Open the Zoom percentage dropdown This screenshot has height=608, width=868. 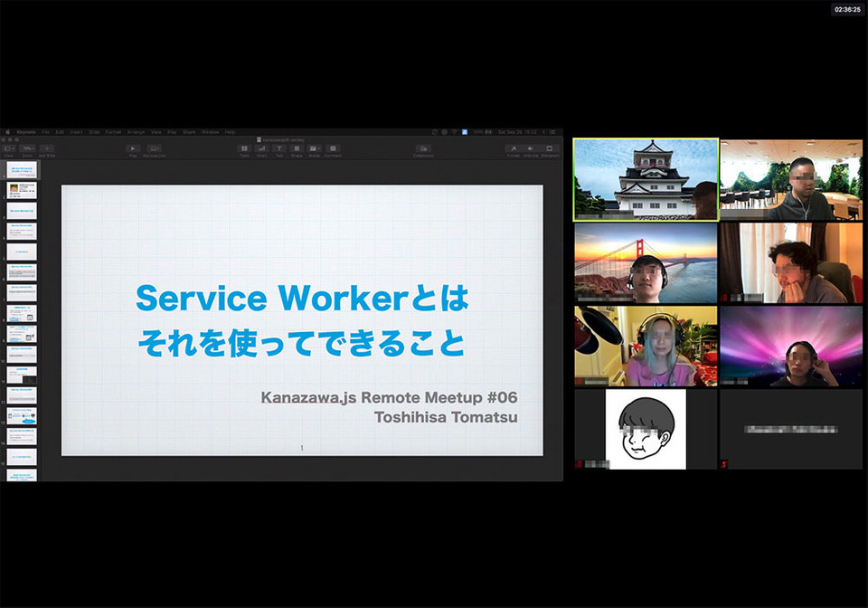pyautogui.click(x=28, y=148)
